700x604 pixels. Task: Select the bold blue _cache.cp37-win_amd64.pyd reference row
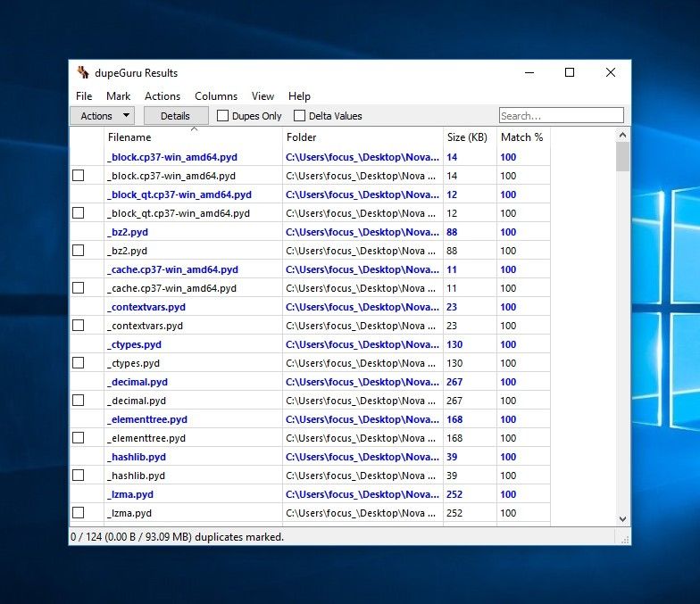click(x=311, y=269)
